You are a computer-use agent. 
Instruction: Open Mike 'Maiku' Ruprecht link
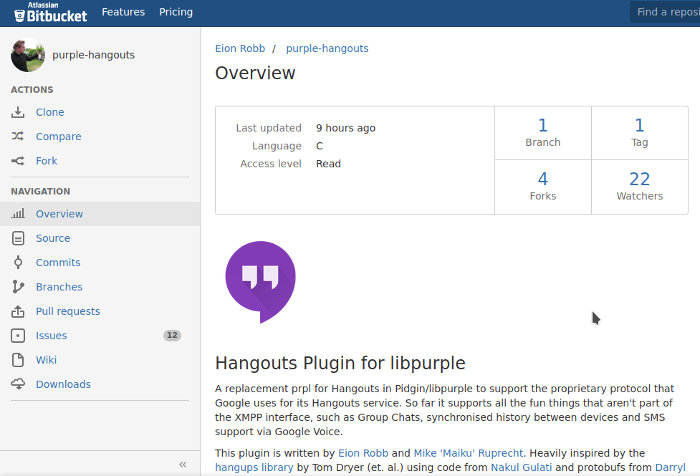coord(468,453)
